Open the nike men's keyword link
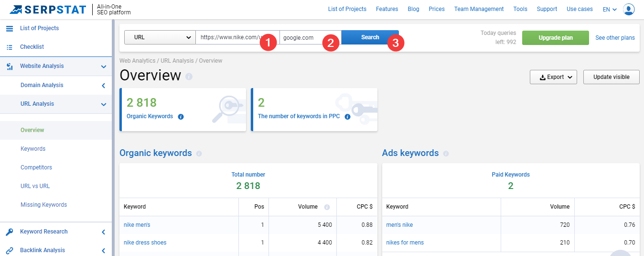The image size is (644, 256). point(137,225)
